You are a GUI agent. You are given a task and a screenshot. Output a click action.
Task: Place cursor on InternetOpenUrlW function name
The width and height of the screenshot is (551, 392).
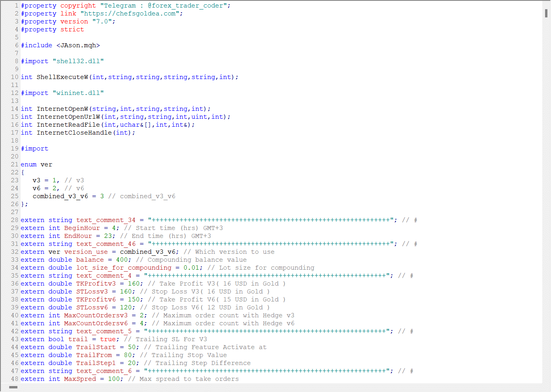[68, 117]
